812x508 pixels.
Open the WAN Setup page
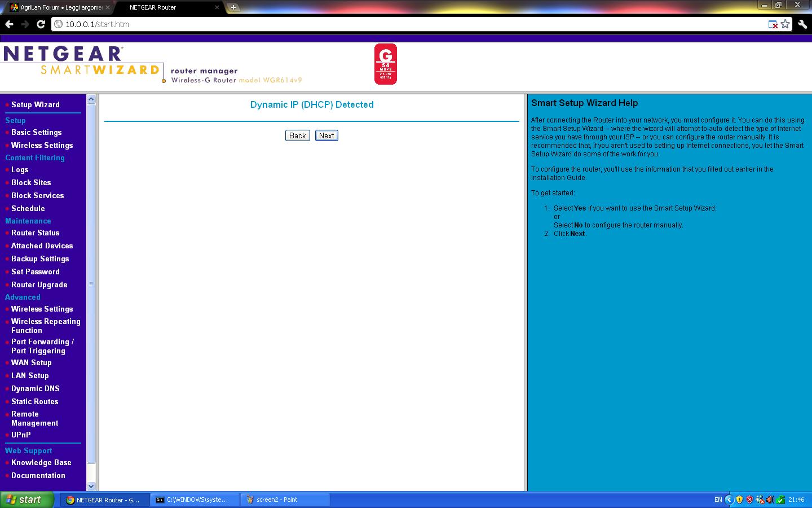pyautogui.click(x=31, y=362)
